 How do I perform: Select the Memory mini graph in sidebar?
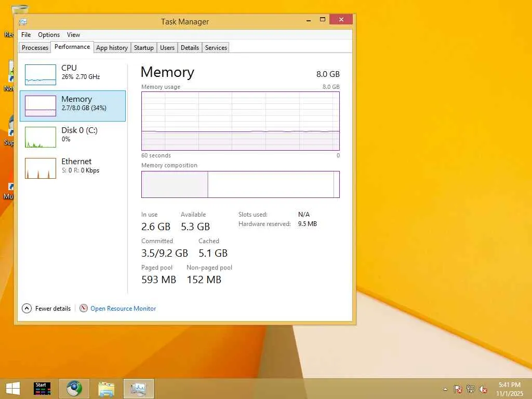pyautogui.click(x=41, y=106)
